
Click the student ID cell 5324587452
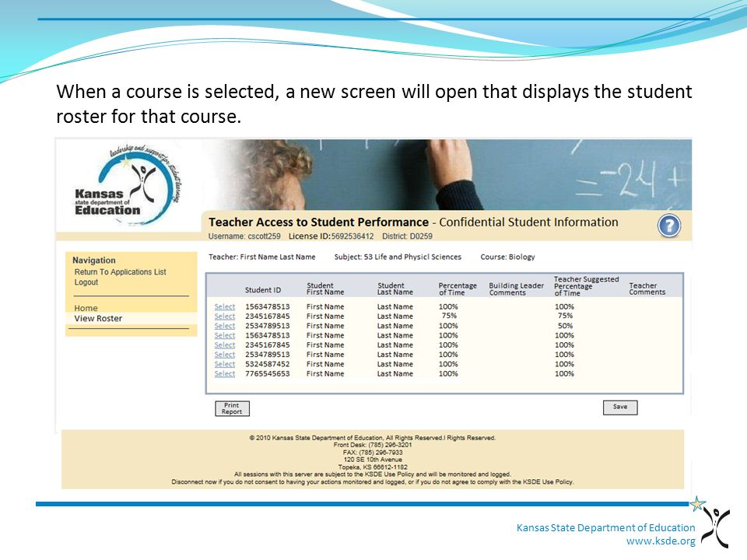pos(267,364)
